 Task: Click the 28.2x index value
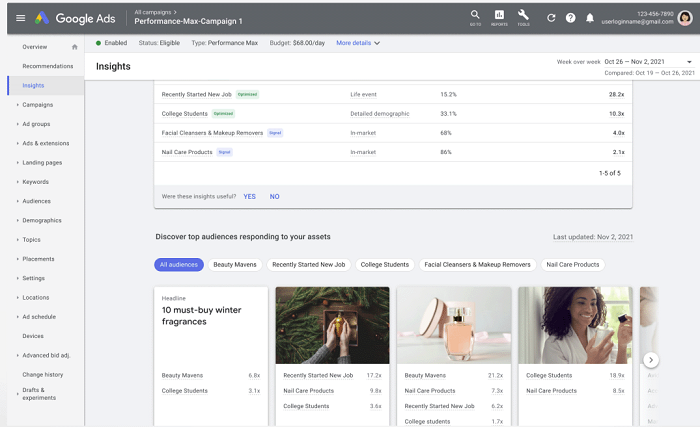pos(617,94)
